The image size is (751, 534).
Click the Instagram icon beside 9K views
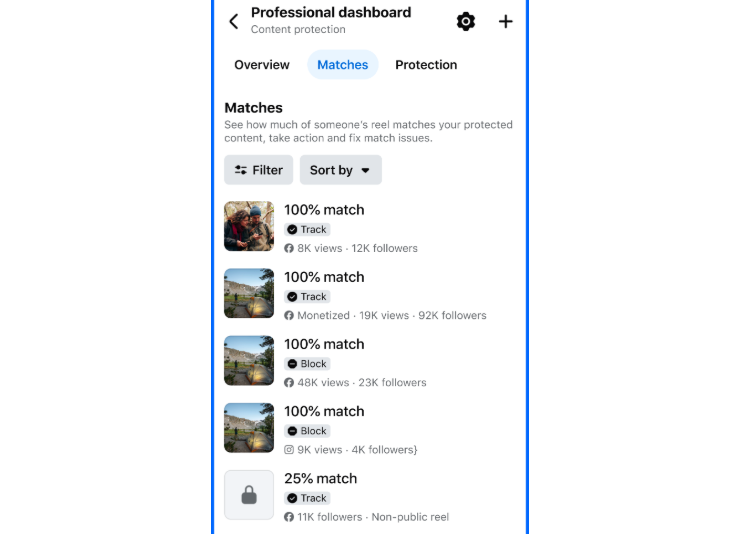pos(289,450)
